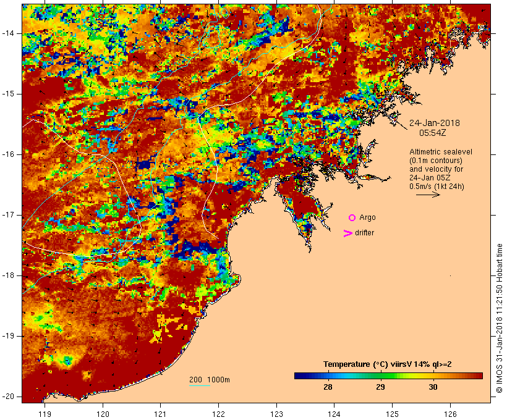Image resolution: width=507 pixels, height=420 pixels.
Task: Click the longitude axis label '121'
Action: (160, 414)
